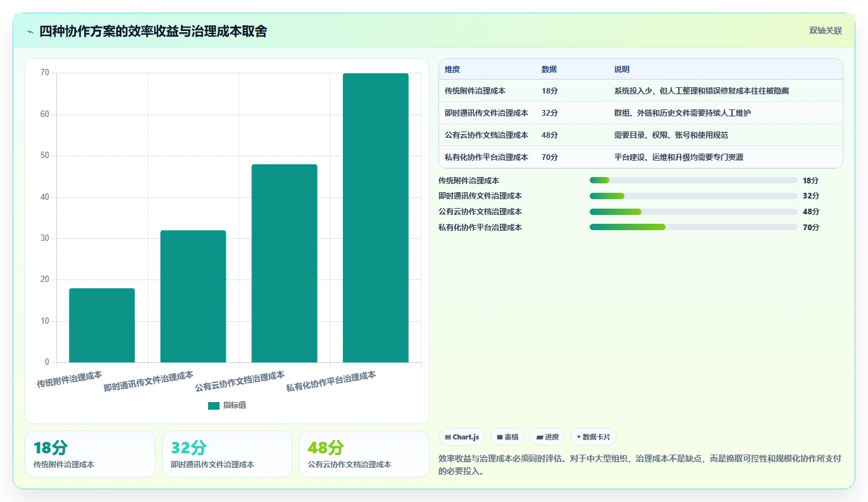Click the 48分 value in the table
Screen dimensions: 868x502
point(550,135)
